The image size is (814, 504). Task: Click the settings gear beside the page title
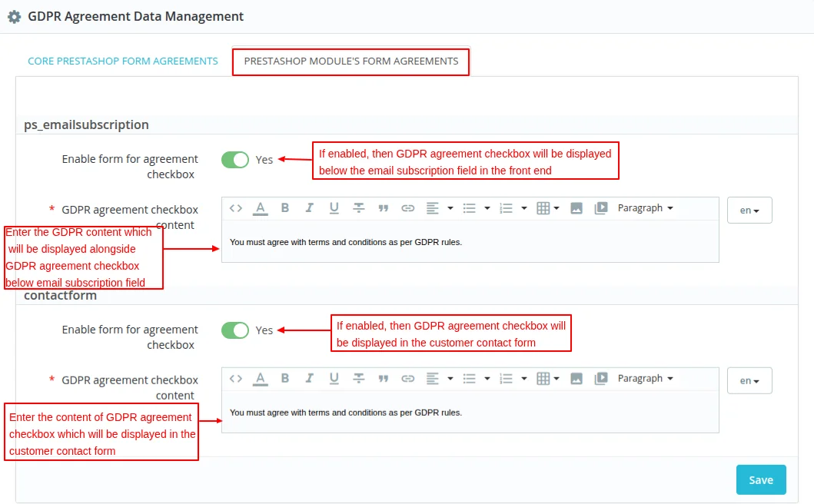14,15
